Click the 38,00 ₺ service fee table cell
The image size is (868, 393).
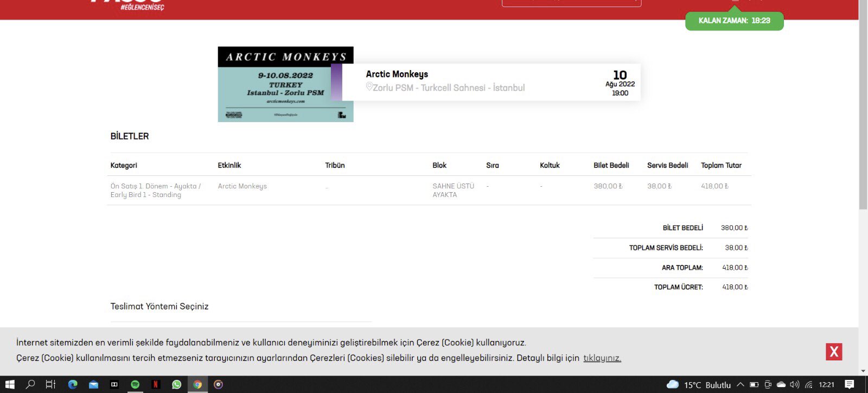pos(660,186)
